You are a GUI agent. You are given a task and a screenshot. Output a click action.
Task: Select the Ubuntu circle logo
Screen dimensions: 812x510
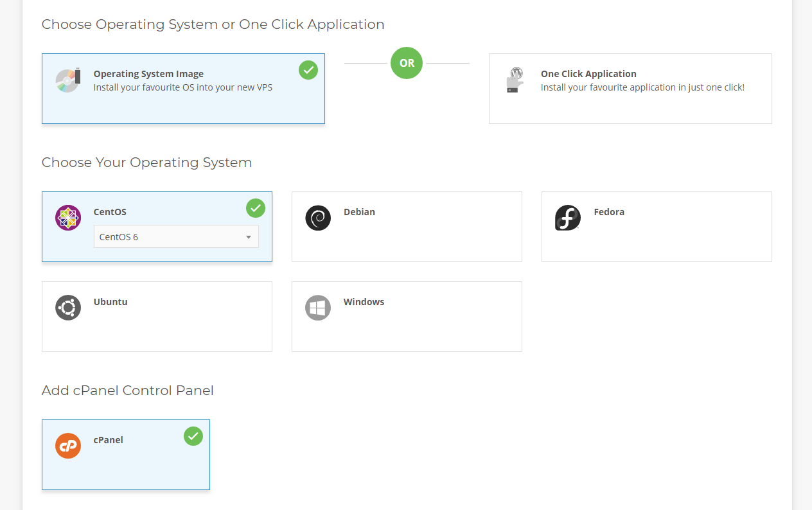[x=68, y=308]
